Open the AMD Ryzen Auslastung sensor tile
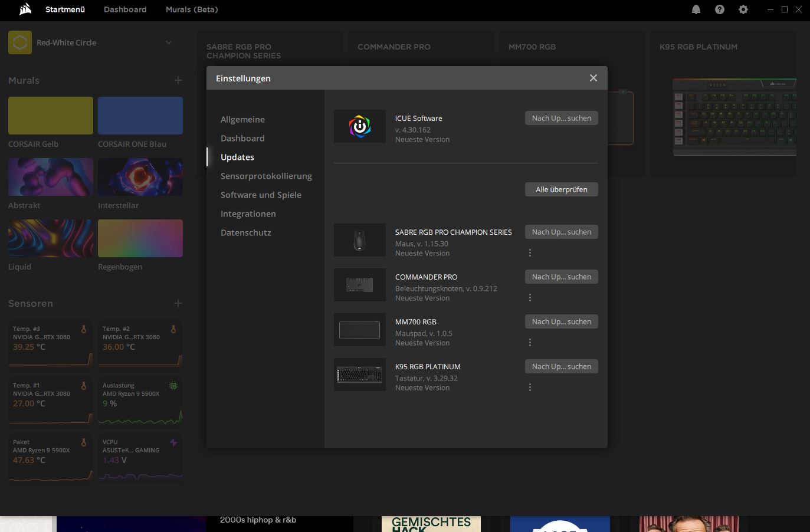The image size is (810, 532). coord(140,401)
